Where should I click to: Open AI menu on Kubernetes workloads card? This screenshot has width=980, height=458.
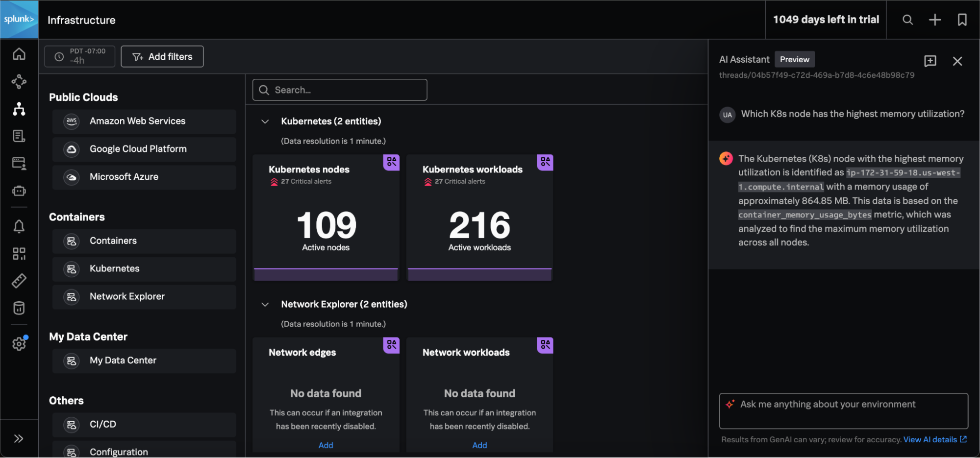545,162
